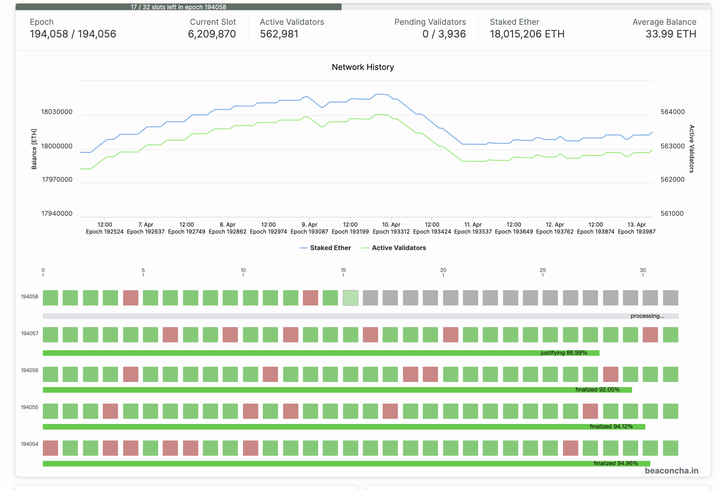Click the light-green in-progress slot in epoch 194058
The image size is (720, 490).
click(350, 297)
